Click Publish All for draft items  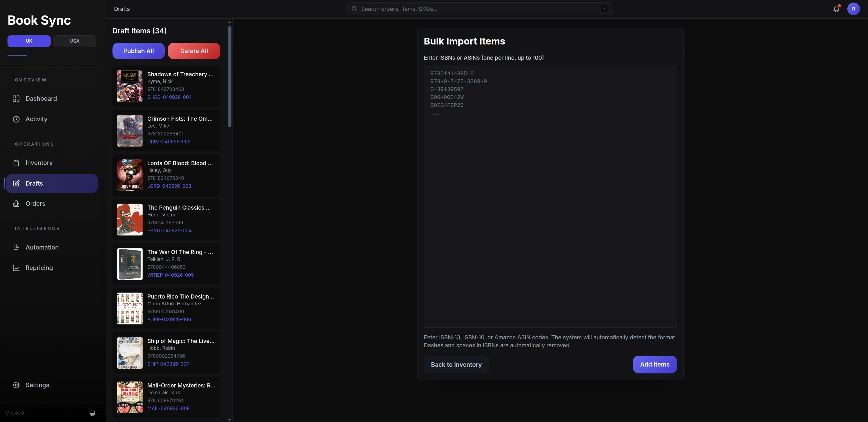(x=138, y=51)
